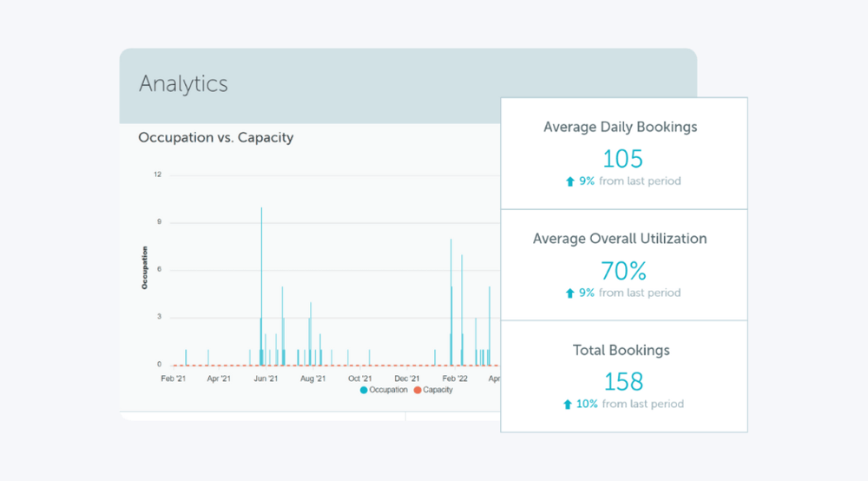Click the 10% change text in Total Bookings

586,405
